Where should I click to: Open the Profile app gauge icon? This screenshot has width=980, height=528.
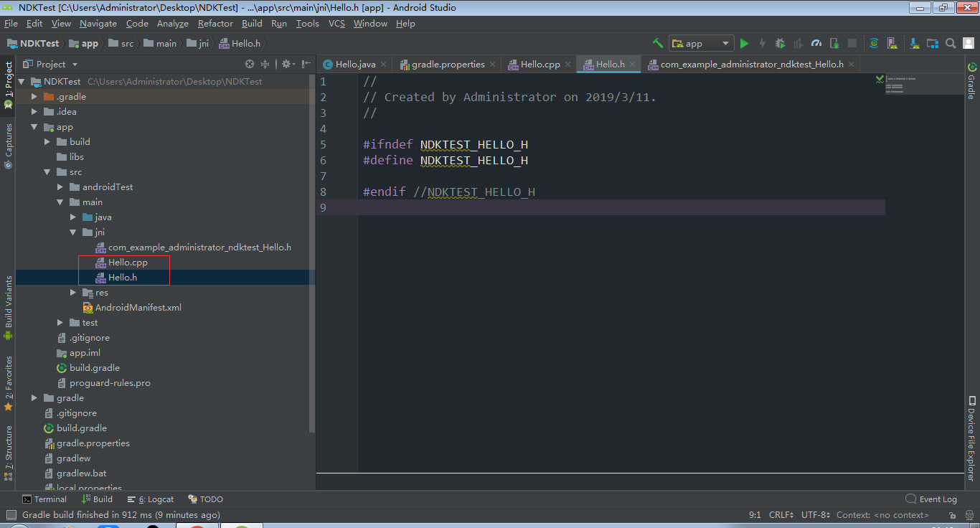pos(816,43)
